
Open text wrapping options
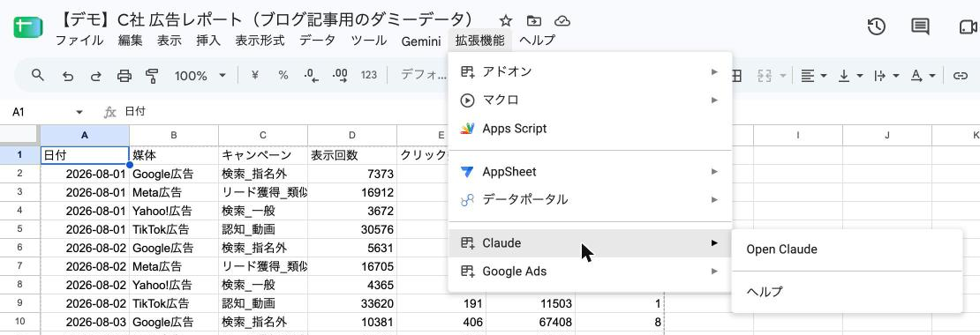(x=887, y=76)
